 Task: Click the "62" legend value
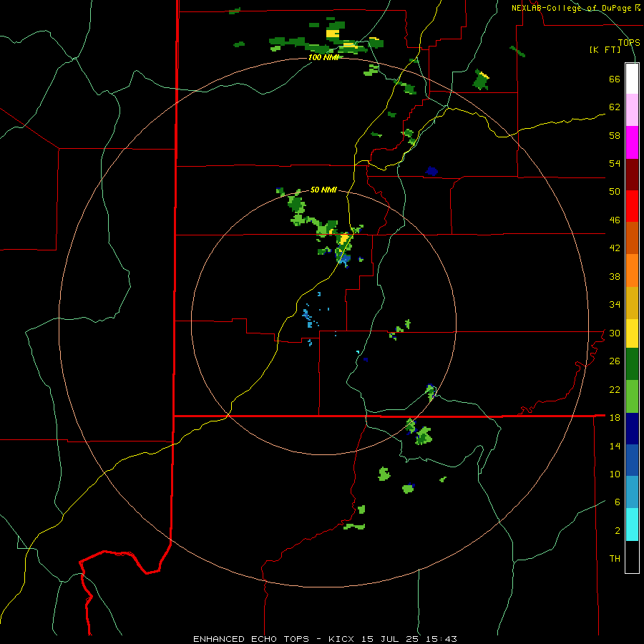615,107
